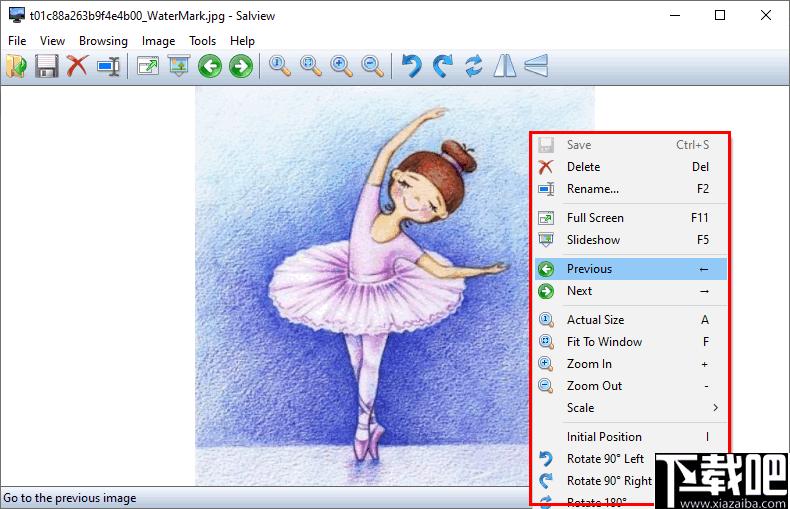Image resolution: width=790 pixels, height=509 pixels.
Task: Flip image horizontally via toolbar icon
Action: 505,66
